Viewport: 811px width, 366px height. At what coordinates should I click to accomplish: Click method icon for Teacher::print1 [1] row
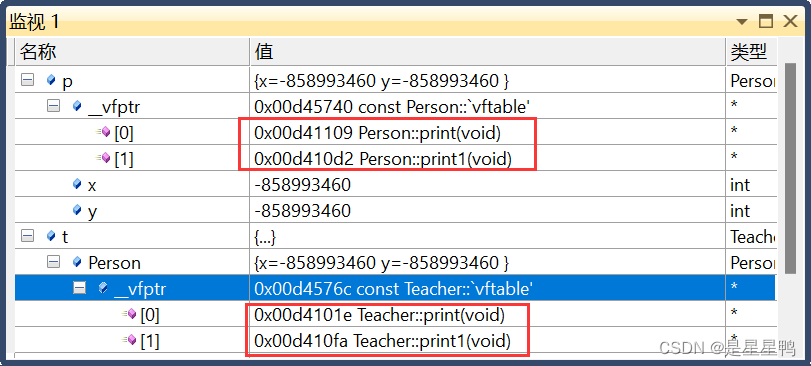129,340
